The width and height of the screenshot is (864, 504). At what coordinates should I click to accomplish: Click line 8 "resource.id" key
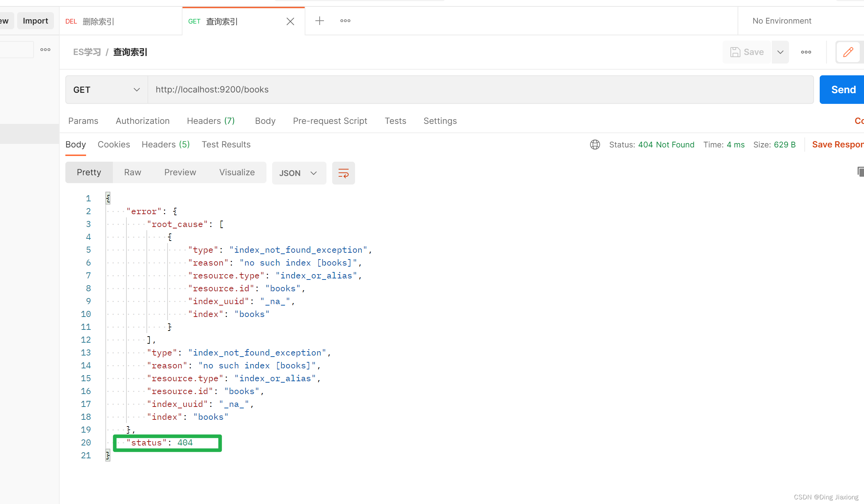tap(221, 288)
